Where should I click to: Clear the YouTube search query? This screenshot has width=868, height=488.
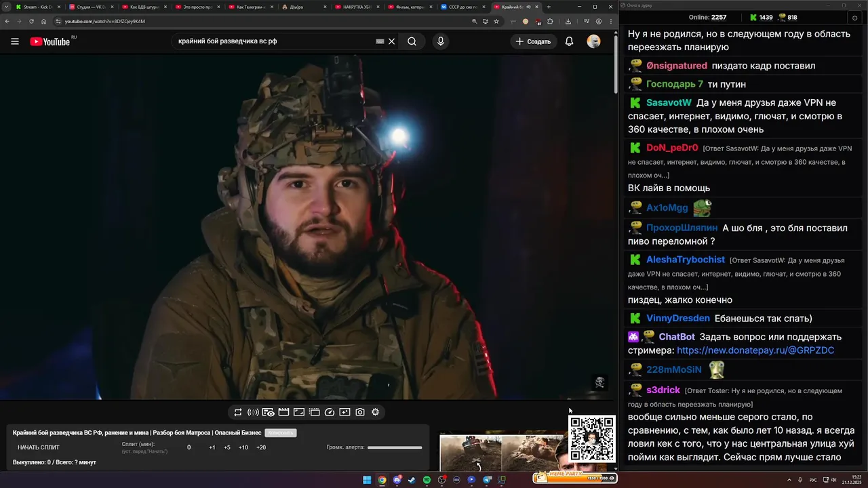click(391, 41)
